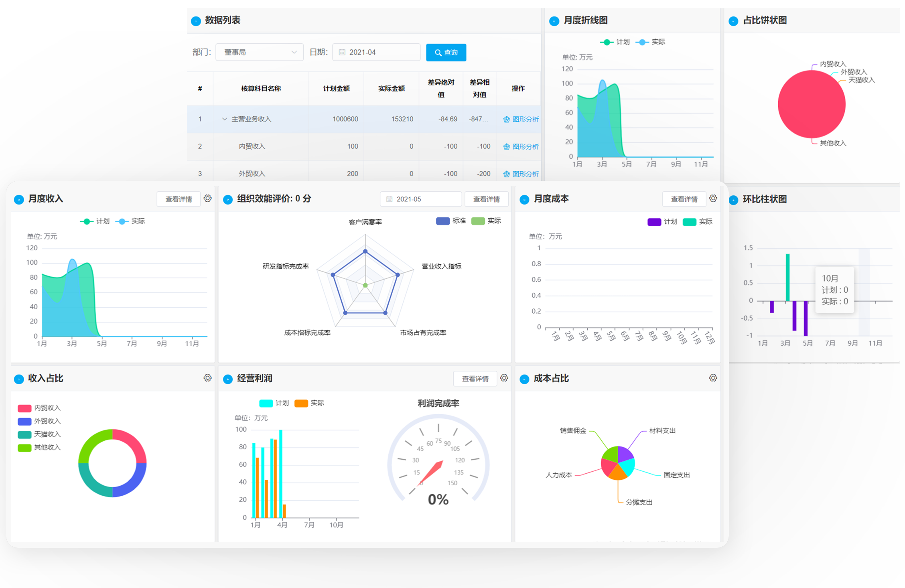Click gear icon in 收入占比 panel

(207, 378)
